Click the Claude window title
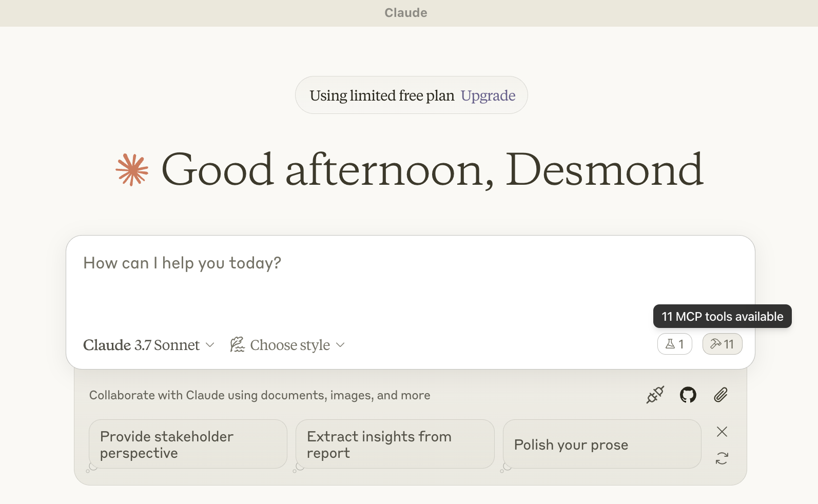The image size is (818, 504). (406, 13)
